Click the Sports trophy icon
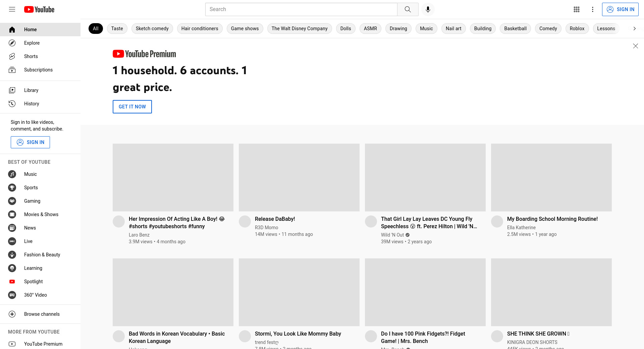Screen dimensions: 644x349 click(12, 188)
